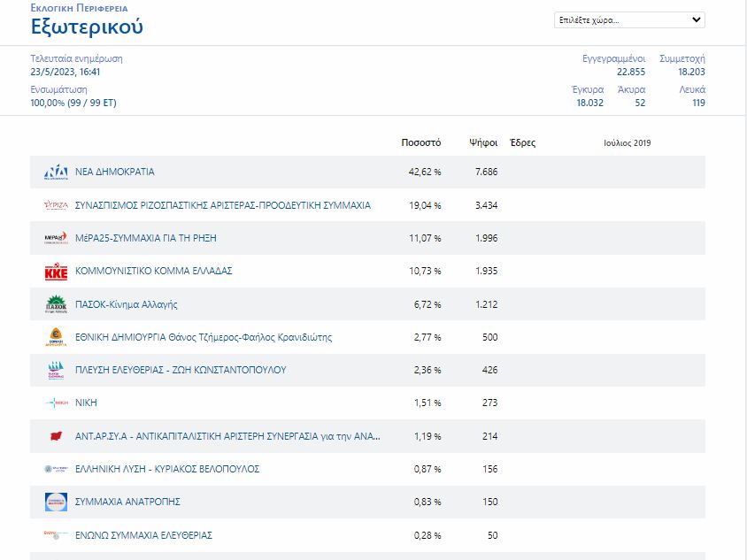
Task: Click the Ψήφοι column header
Action: (483, 142)
